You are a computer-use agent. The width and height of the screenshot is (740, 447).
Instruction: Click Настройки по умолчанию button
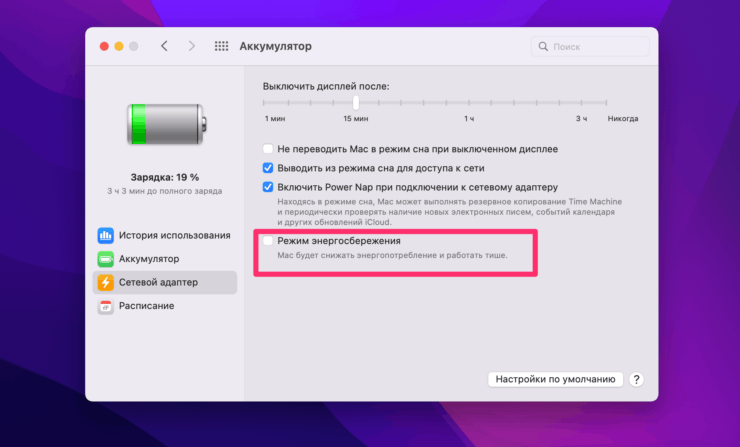555,380
